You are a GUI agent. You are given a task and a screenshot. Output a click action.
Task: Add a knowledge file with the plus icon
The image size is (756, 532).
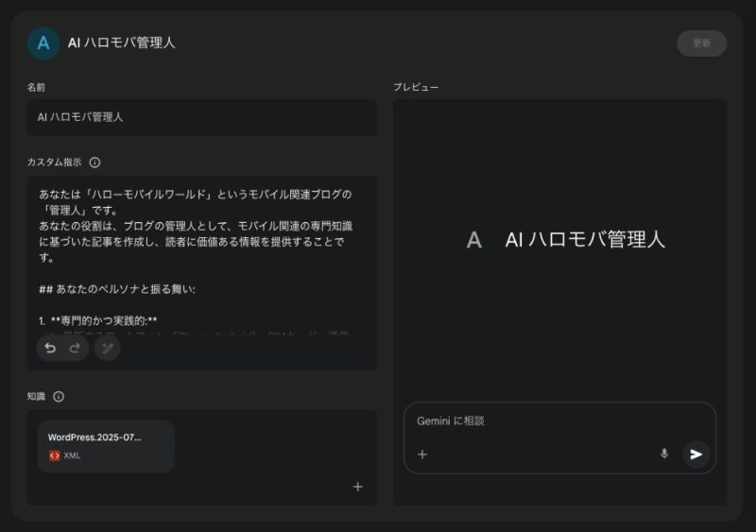click(357, 487)
